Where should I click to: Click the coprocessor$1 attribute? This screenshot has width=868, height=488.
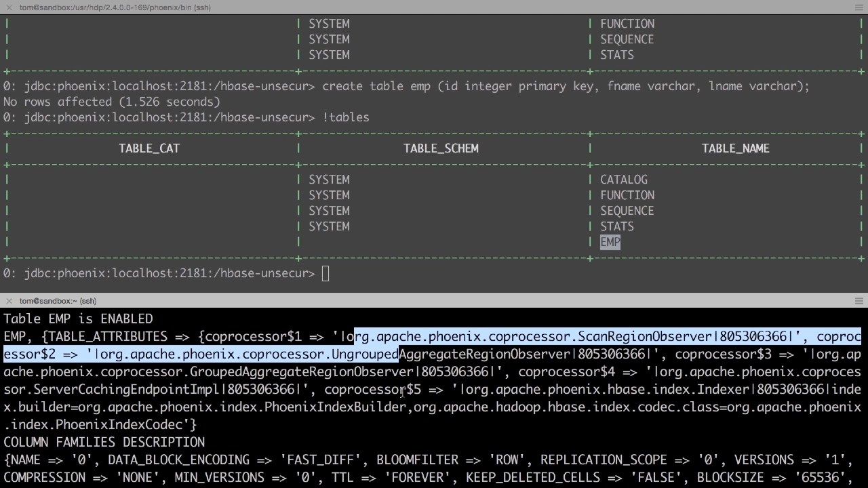(x=253, y=336)
